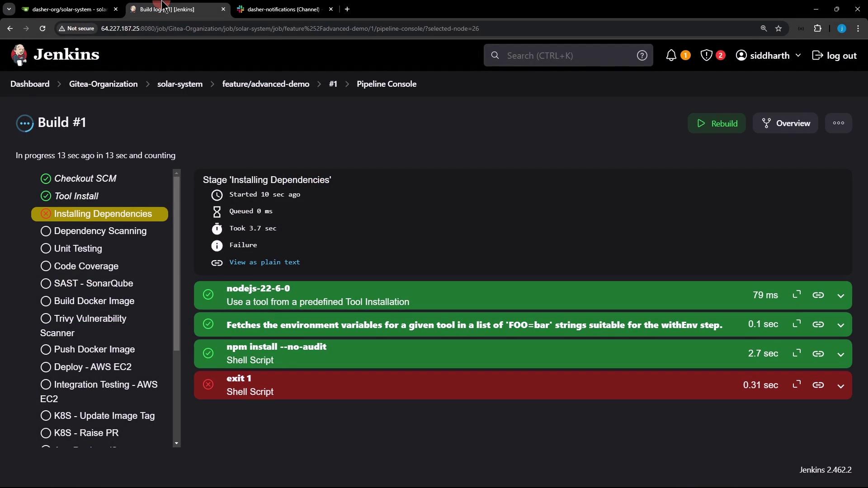Viewport: 868px width, 488px height.
Task: Click link icon on the nodejs-22-6-0 step
Action: coord(818,295)
